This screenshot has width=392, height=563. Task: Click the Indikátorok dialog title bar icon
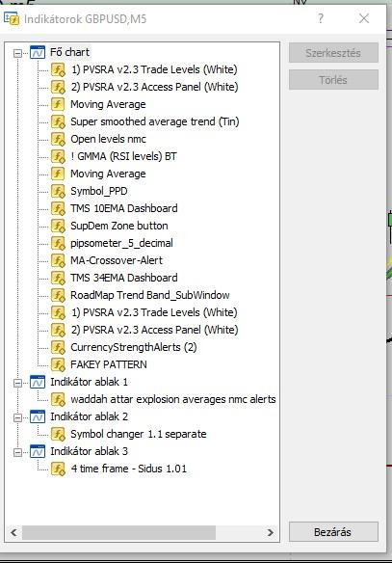[x=12, y=18]
